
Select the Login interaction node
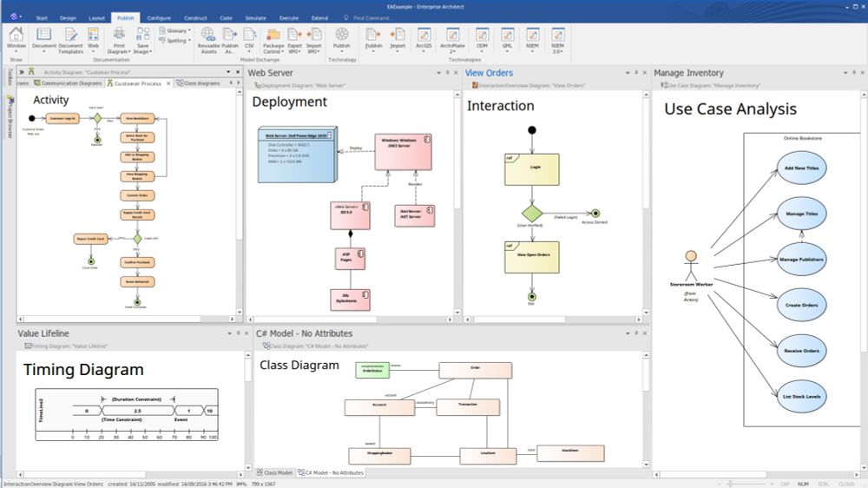[x=531, y=169]
